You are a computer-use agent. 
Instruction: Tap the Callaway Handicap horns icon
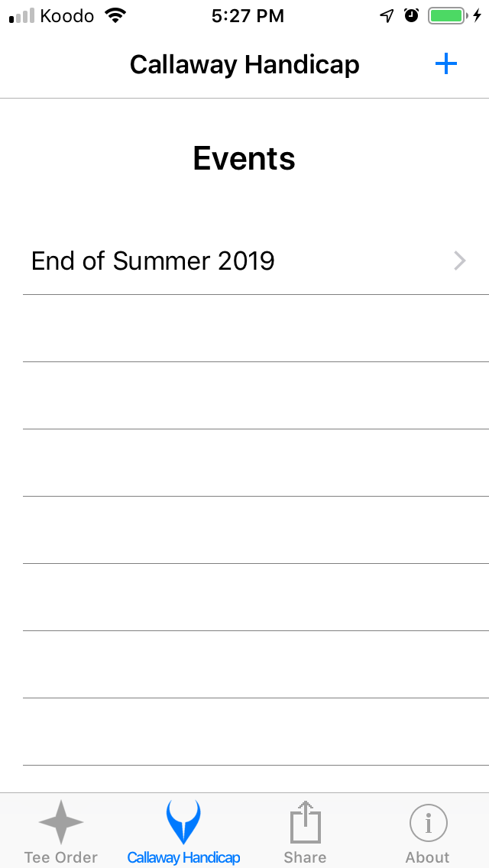click(183, 821)
